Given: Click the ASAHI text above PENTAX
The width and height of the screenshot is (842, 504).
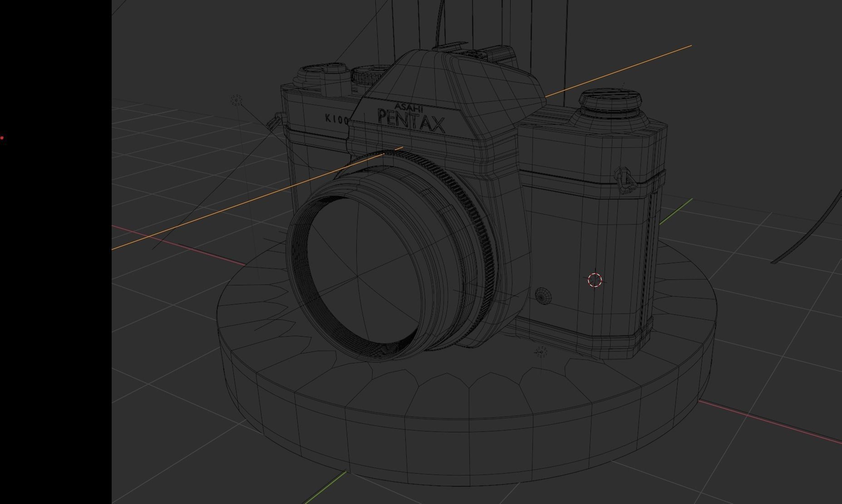Looking at the screenshot, I should 409,108.
